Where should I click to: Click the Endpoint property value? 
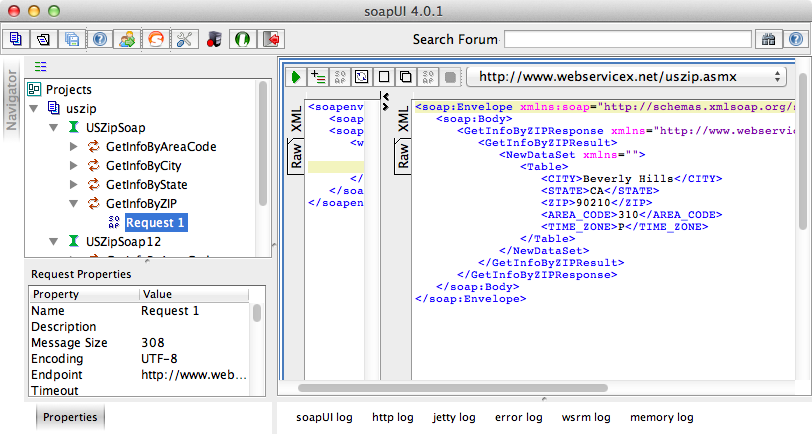coord(194,374)
